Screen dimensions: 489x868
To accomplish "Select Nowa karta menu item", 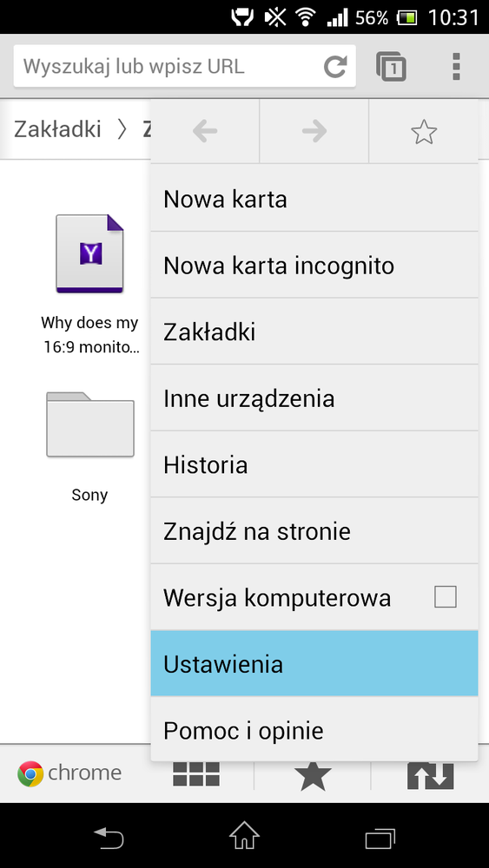I will pos(314,199).
